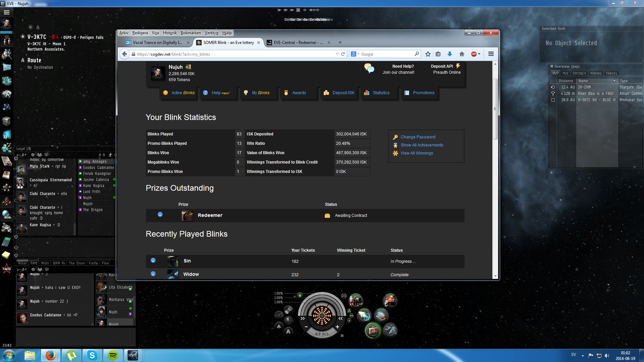Click the autopilot A button
The height and width of the screenshot is (362, 644).
tap(288, 331)
